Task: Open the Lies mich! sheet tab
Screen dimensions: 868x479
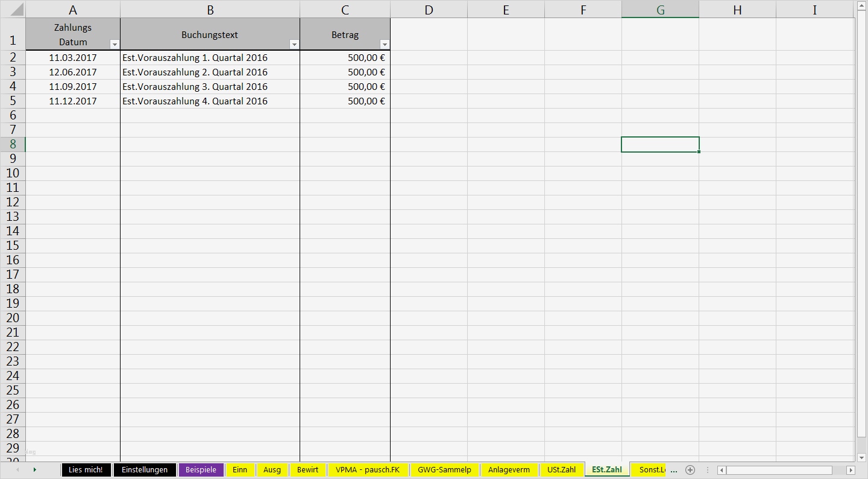Action: click(x=86, y=469)
